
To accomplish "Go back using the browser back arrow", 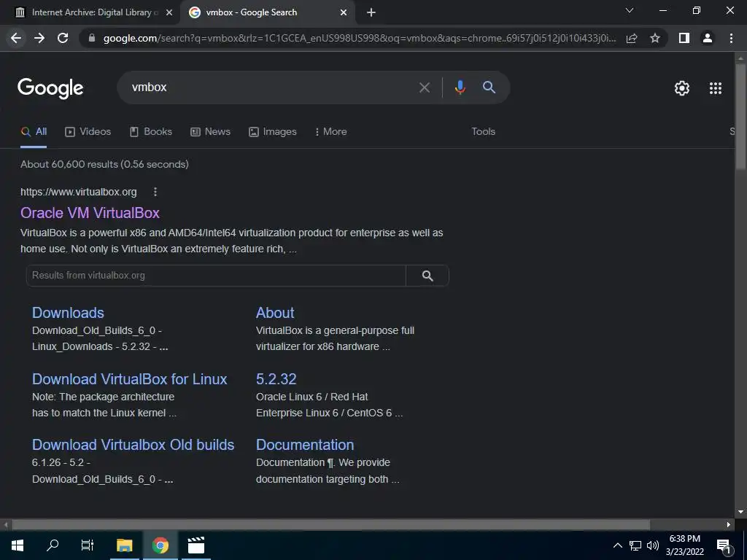I will point(16,38).
